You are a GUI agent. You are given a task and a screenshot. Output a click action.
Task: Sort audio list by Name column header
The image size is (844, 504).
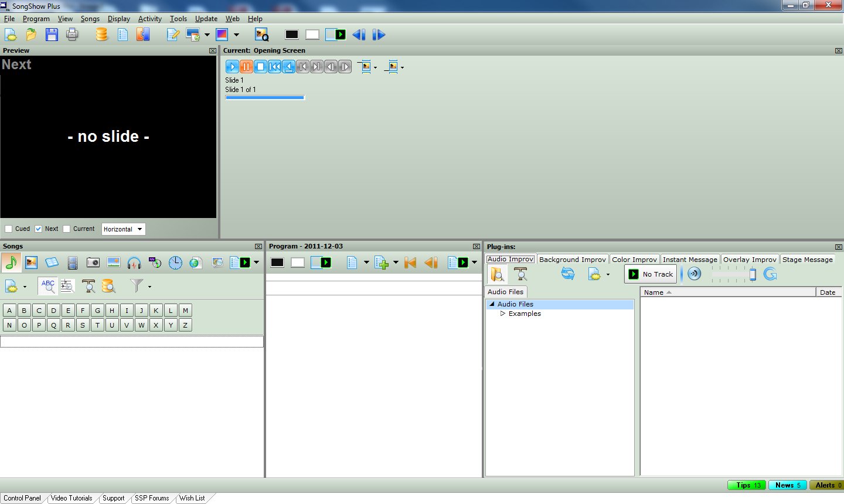(x=727, y=292)
